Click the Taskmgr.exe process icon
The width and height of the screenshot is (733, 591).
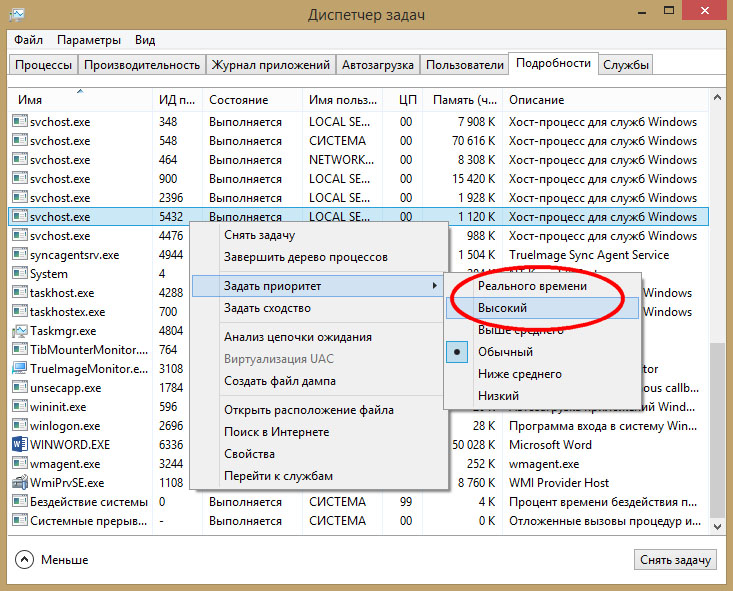(x=20, y=331)
